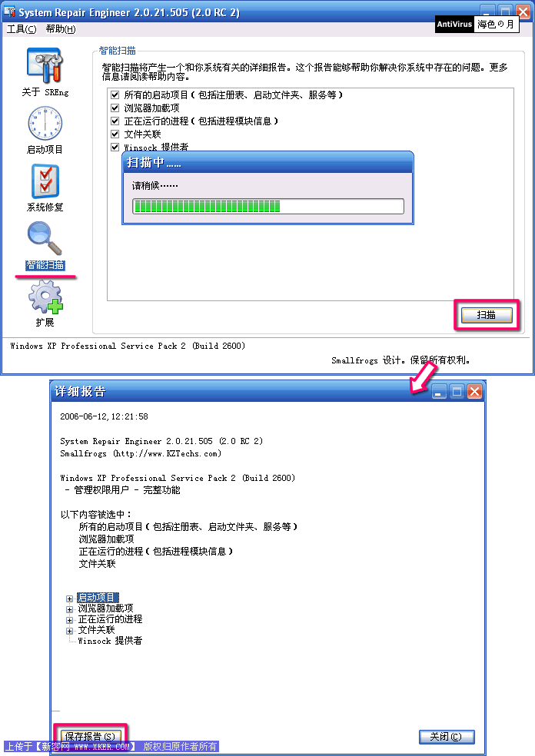Click the 扫描 button
Image resolution: width=535 pixels, height=756 pixels.
[x=487, y=315]
